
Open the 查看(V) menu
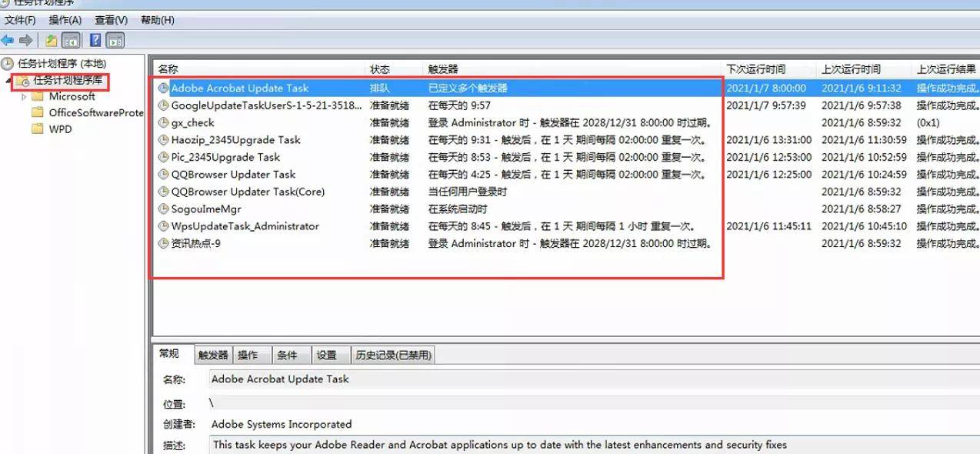click(x=109, y=20)
